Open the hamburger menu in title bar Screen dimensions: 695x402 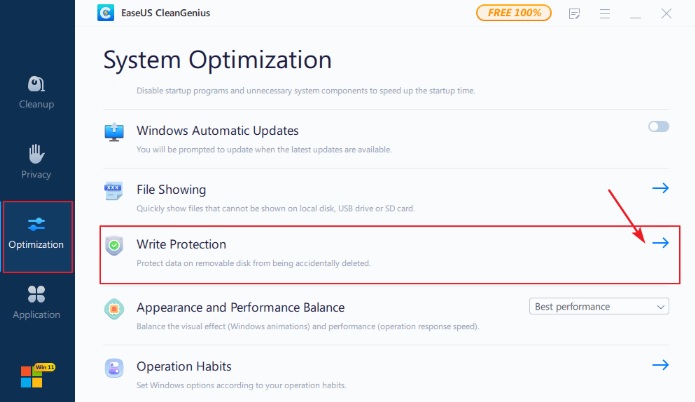click(605, 14)
